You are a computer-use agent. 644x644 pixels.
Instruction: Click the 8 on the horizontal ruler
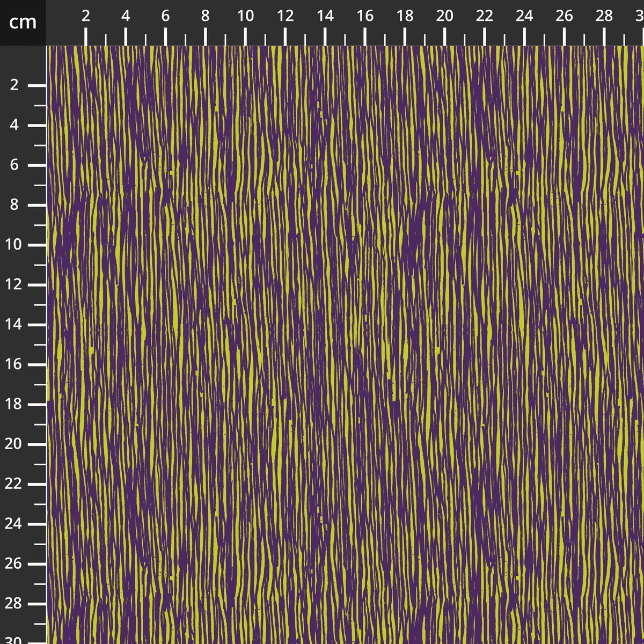coord(204,16)
